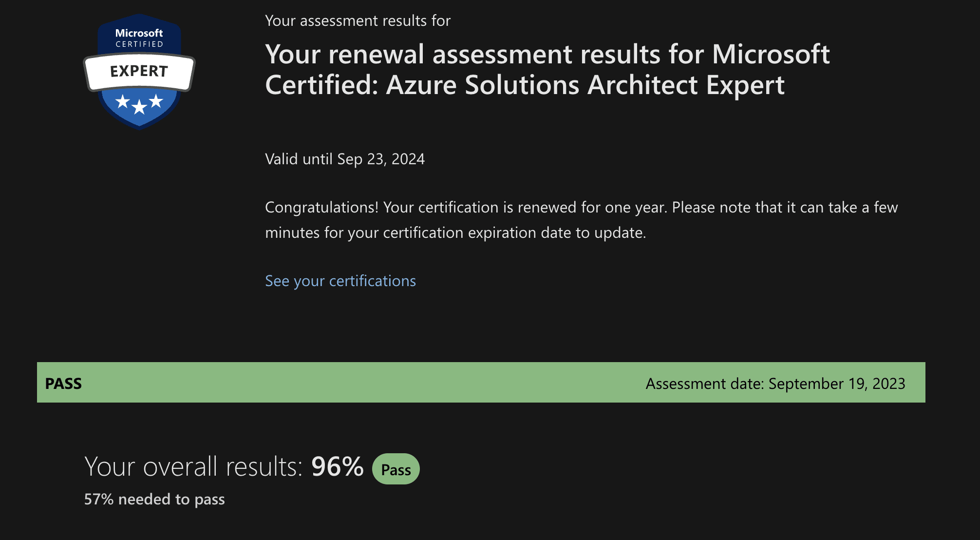The height and width of the screenshot is (540, 980).
Task: Click the Your overall results label
Action: pos(194,467)
